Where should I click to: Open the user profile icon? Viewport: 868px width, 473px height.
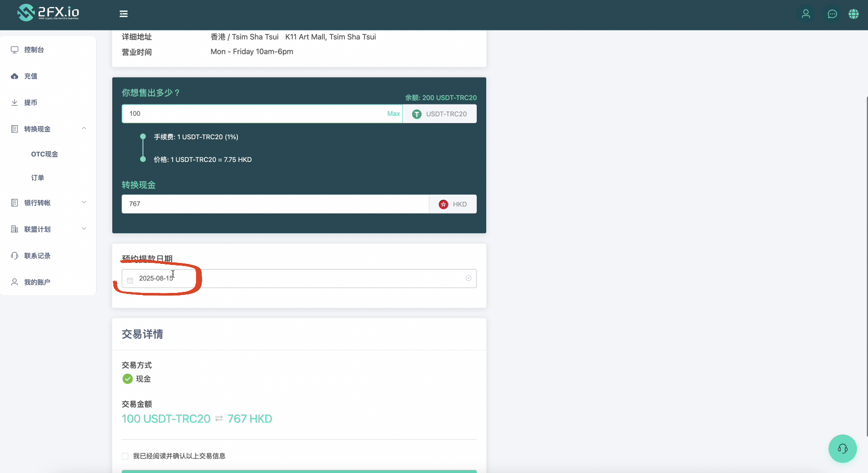805,14
